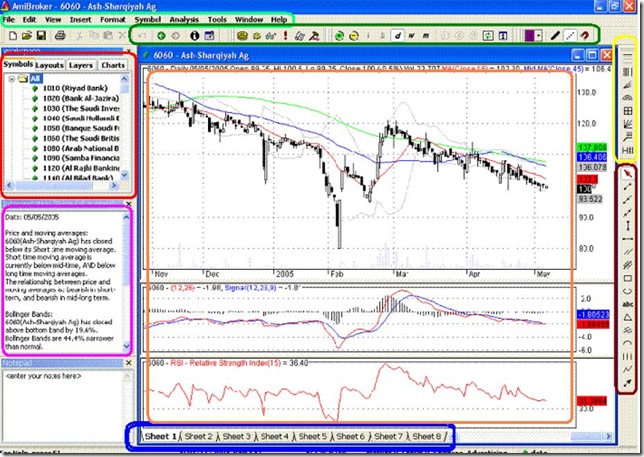The width and height of the screenshot is (644, 457).
Task: Close the Interpretation panel
Action: (x=129, y=204)
